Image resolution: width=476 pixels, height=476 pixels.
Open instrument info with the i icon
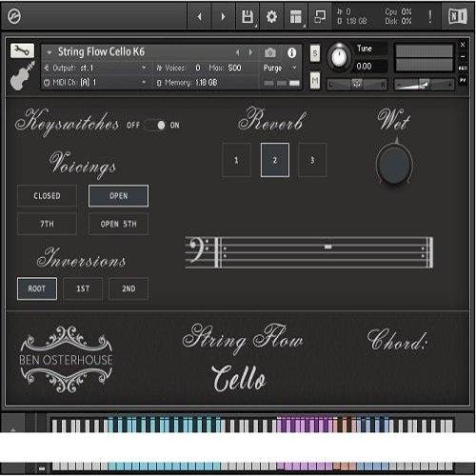click(x=291, y=52)
